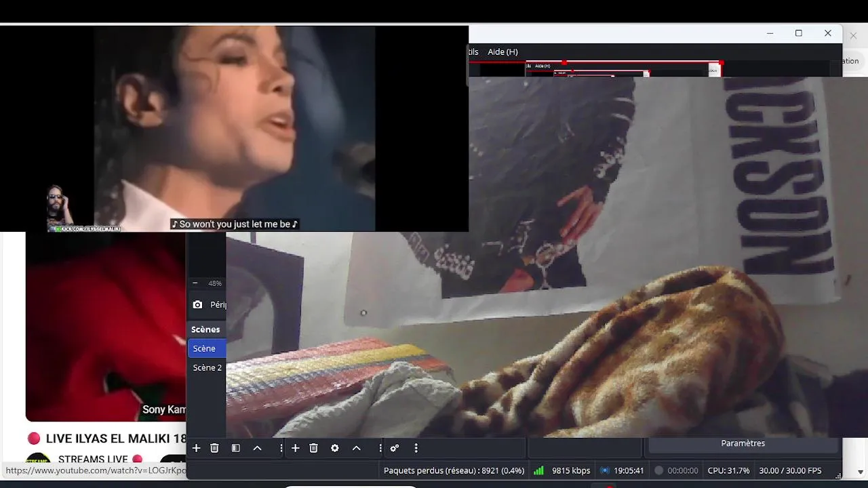Viewport: 868px width, 488px height.
Task: Maximize the OBS window
Action: (799, 33)
